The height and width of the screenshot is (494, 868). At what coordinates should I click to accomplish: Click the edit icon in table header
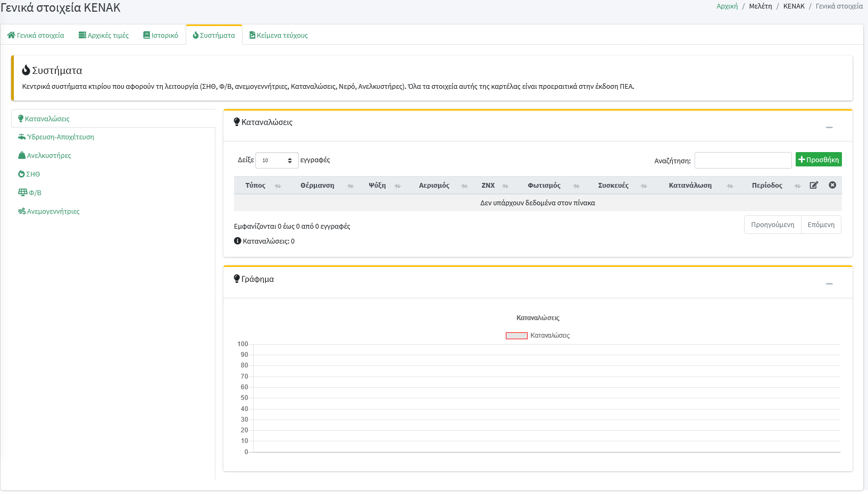point(814,185)
